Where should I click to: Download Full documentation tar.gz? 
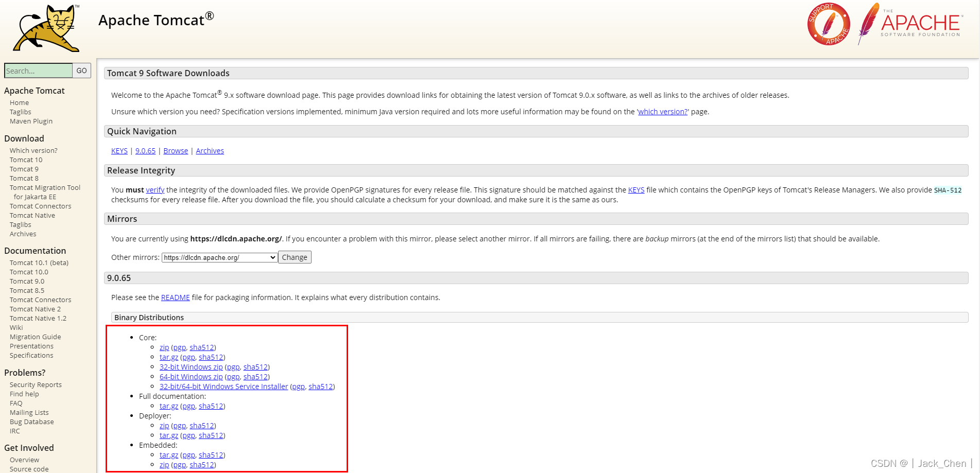(x=169, y=406)
